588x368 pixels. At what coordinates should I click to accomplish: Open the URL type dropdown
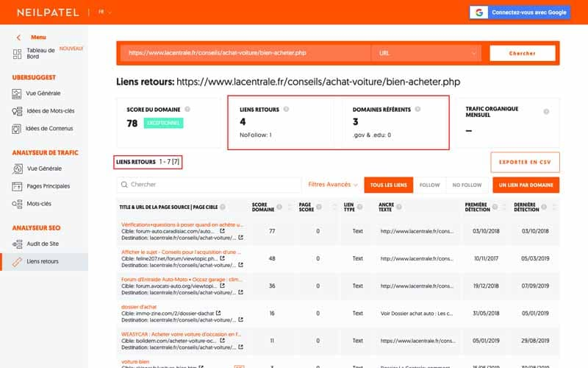[x=427, y=53]
